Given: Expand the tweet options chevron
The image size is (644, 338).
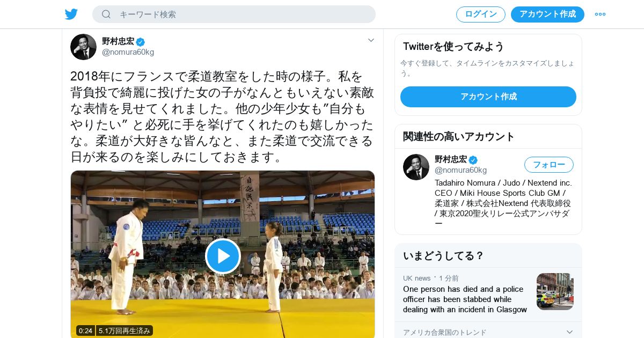Looking at the screenshot, I should click(x=371, y=40).
